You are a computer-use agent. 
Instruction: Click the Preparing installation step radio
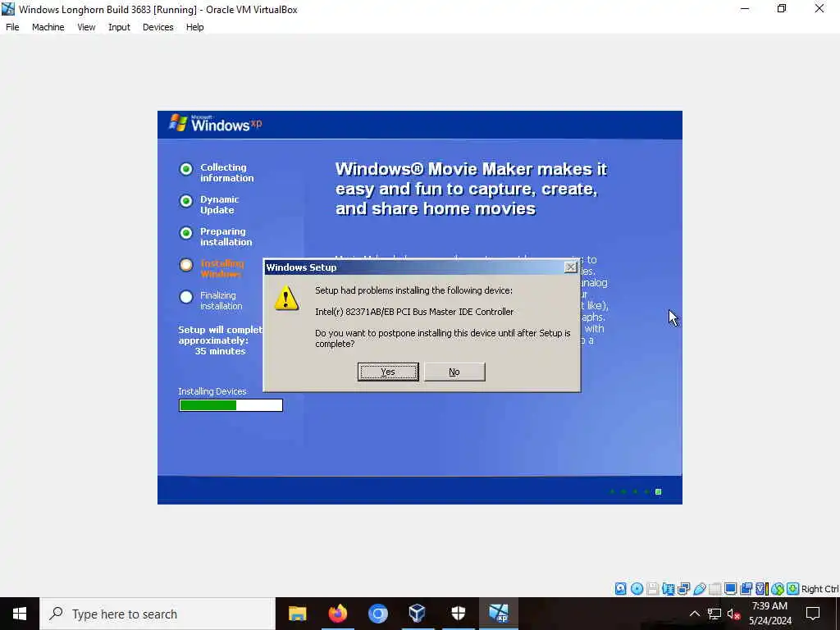tap(186, 233)
